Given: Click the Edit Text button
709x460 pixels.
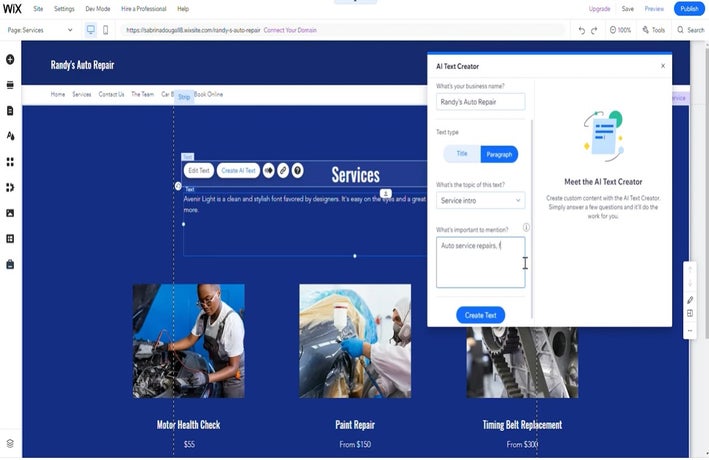Looking at the screenshot, I should click(x=199, y=171).
